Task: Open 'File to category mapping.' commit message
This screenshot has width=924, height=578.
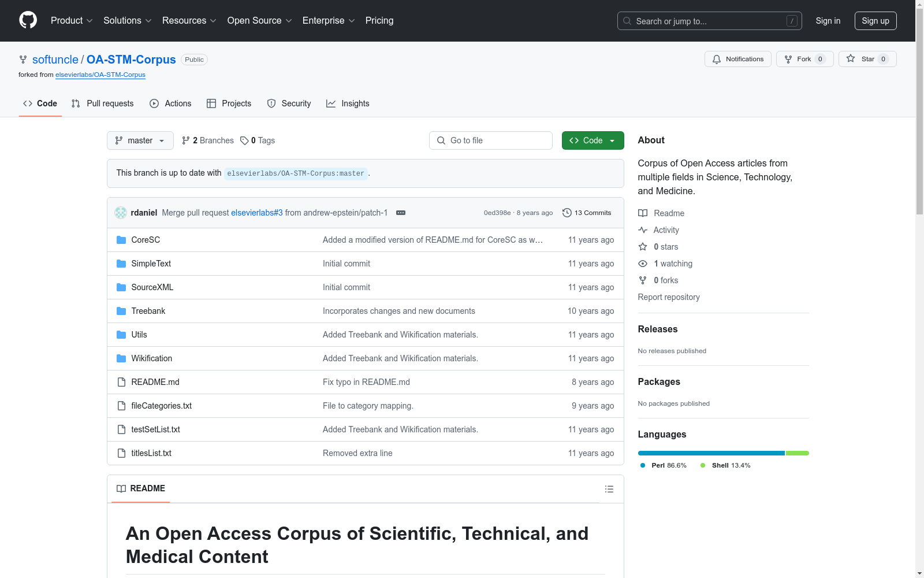Action: (x=368, y=406)
